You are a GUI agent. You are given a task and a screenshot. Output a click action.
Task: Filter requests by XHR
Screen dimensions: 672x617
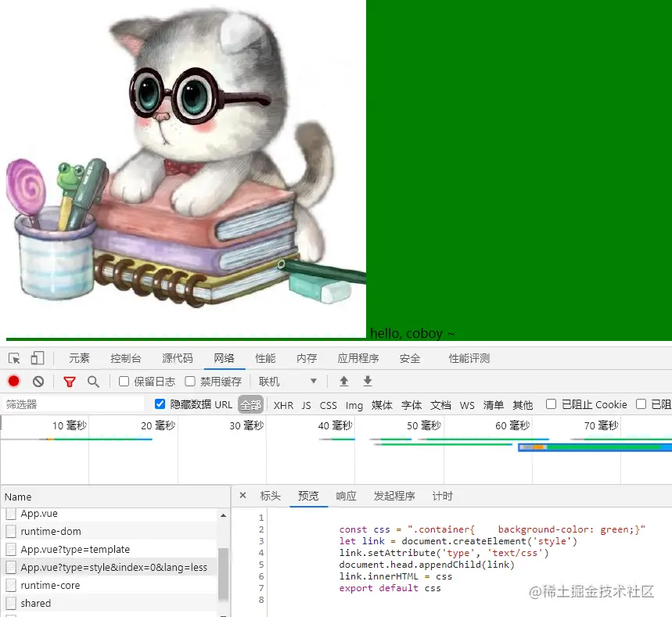pyautogui.click(x=283, y=405)
